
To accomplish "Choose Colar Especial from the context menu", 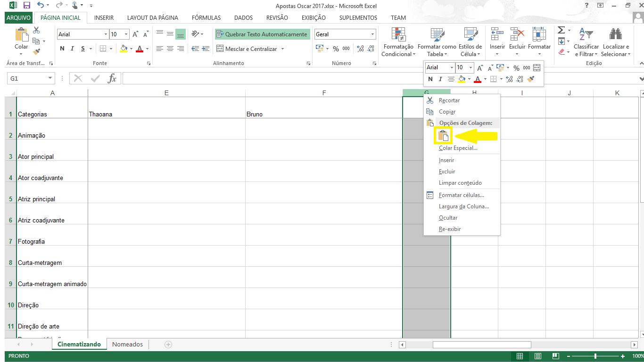I will click(x=458, y=148).
